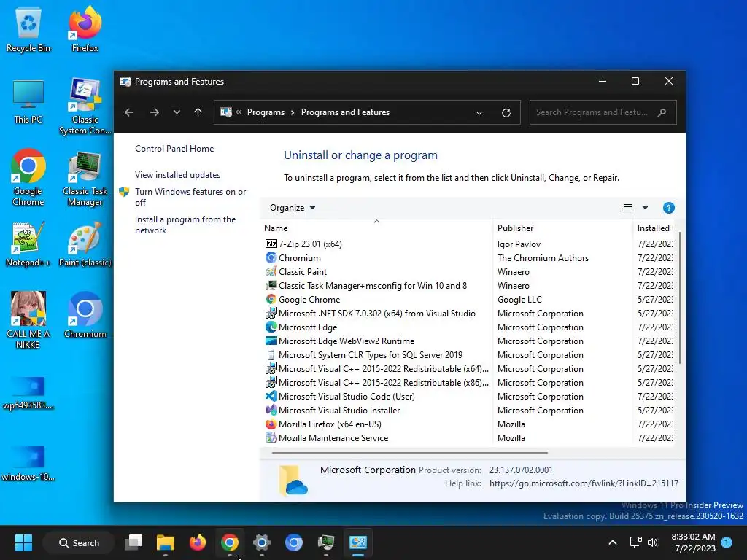Expand the view options dropdown arrow
The height and width of the screenshot is (560, 747).
click(645, 208)
